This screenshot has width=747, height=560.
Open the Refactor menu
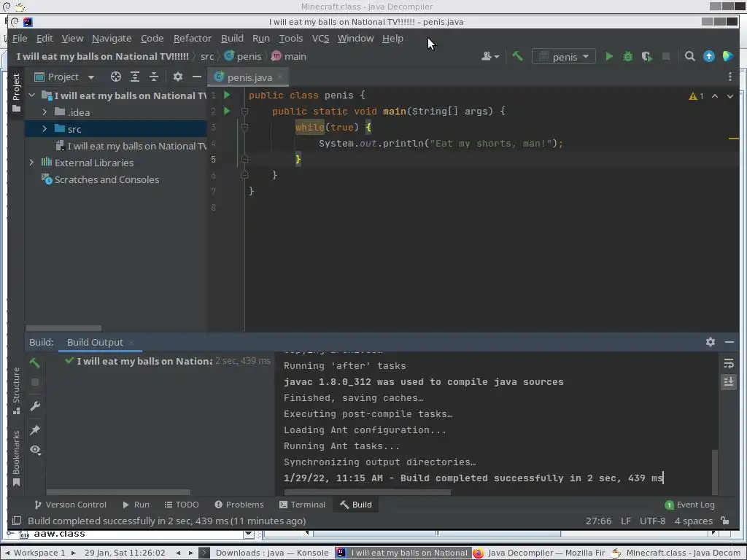tap(193, 38)
